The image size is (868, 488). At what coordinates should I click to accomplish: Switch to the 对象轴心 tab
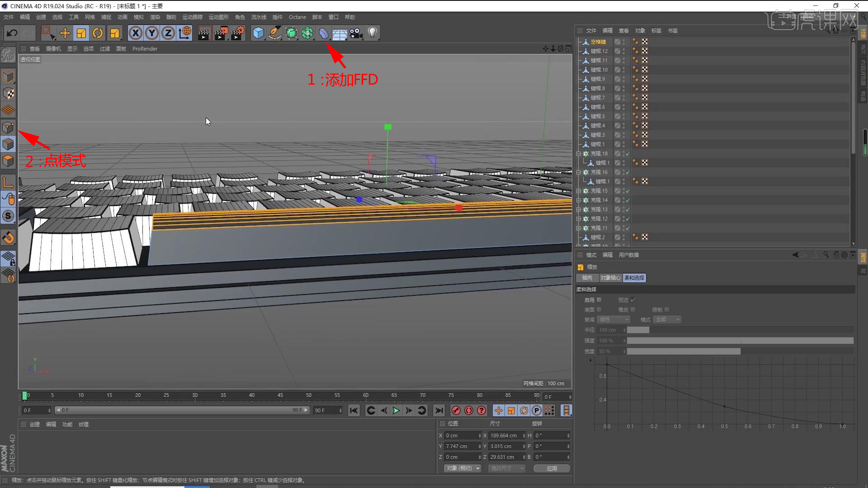(x=610, y=278)
